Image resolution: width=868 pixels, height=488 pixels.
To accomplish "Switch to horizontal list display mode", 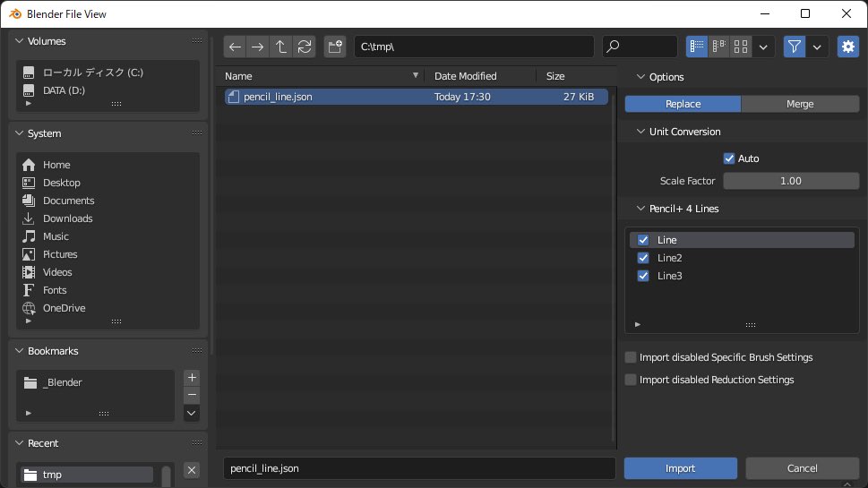I will [718, 47].
